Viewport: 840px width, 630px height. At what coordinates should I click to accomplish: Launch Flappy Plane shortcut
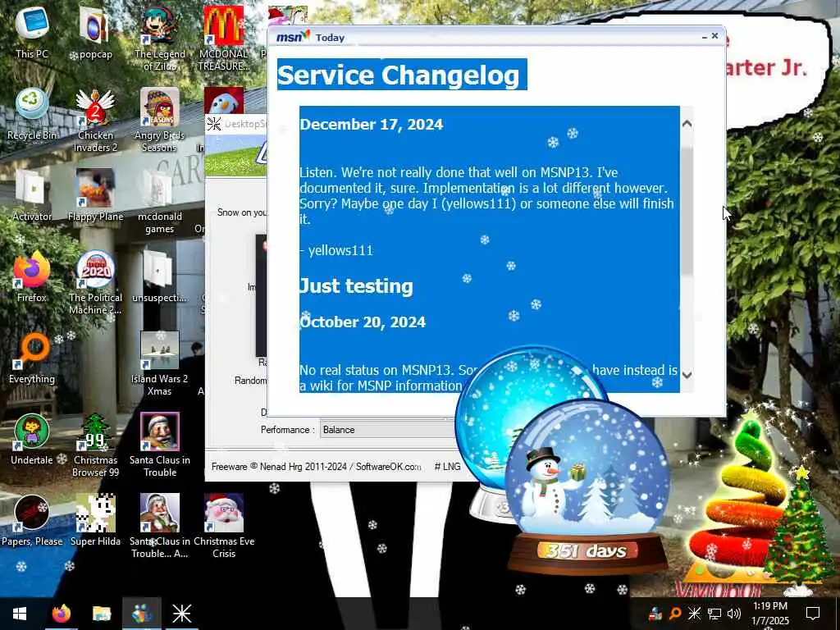[95, 195]
